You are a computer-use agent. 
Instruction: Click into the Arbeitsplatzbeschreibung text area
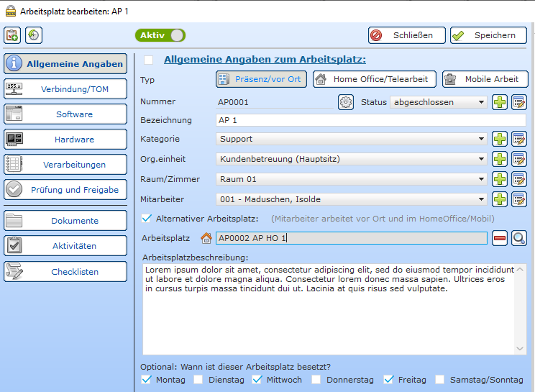(329, 309)
